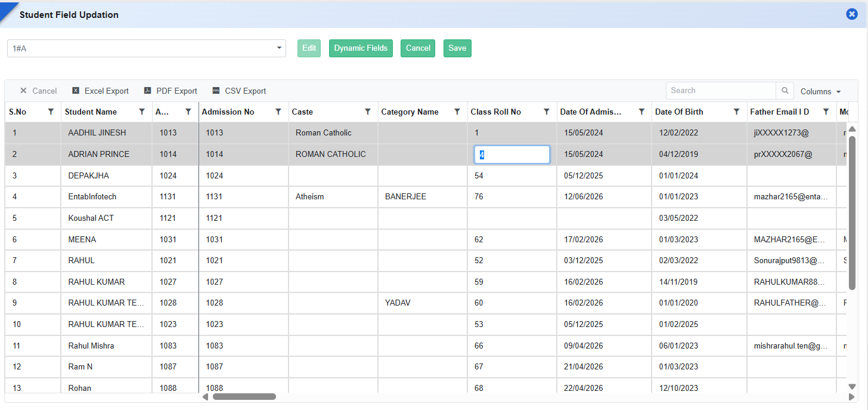Select the Koushal ACT row name

pos(107,218)
